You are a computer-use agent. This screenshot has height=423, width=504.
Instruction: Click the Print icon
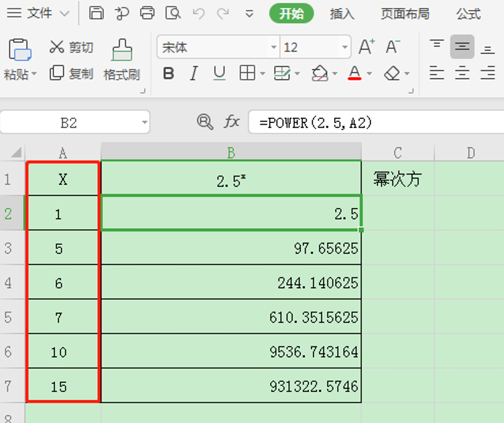pos(147,14)
